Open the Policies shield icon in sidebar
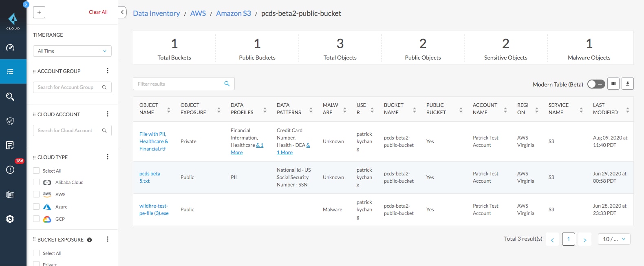644x266 pixels. [10, 121]
